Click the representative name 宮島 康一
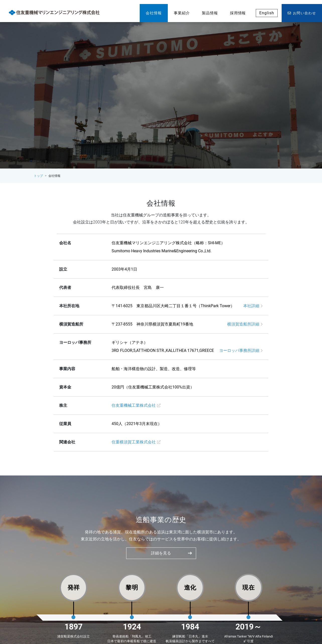 tap(154, 288)
